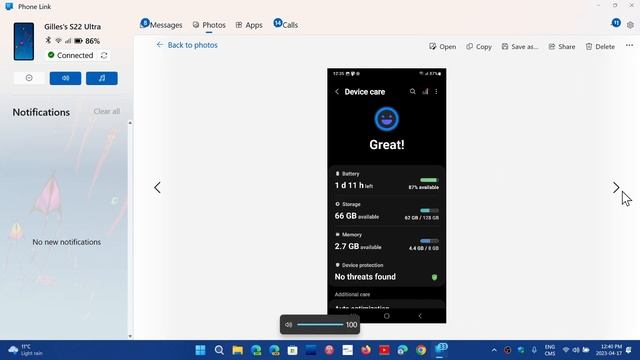The width and height of the screenshot is (640, 360).
Task: Click the Notifications heading
Action: click(41, 112)
